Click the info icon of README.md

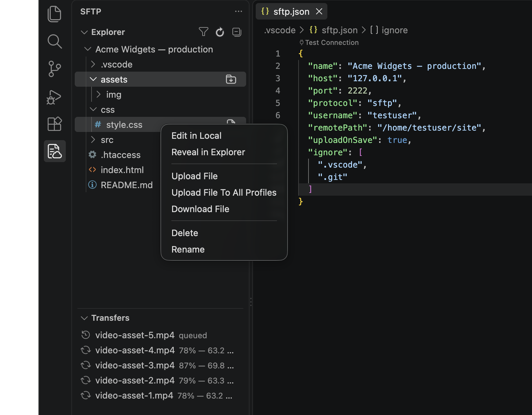tap(93, 185)
